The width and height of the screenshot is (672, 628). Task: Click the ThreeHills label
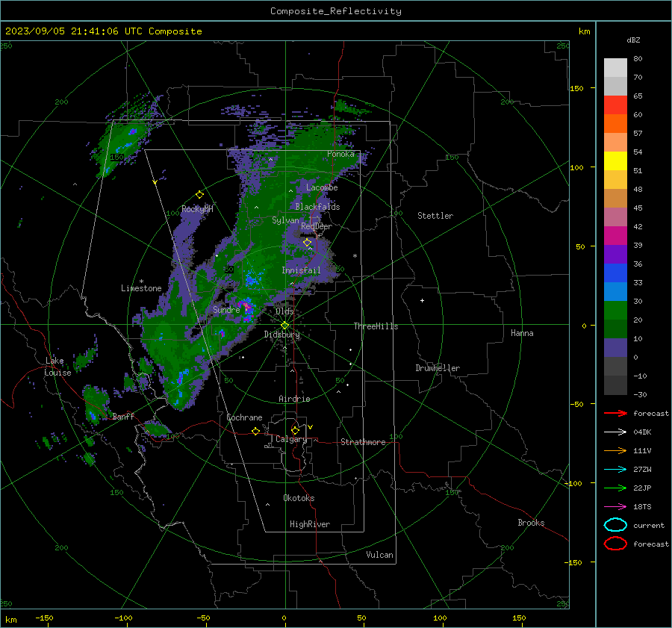tap(376, 326)
